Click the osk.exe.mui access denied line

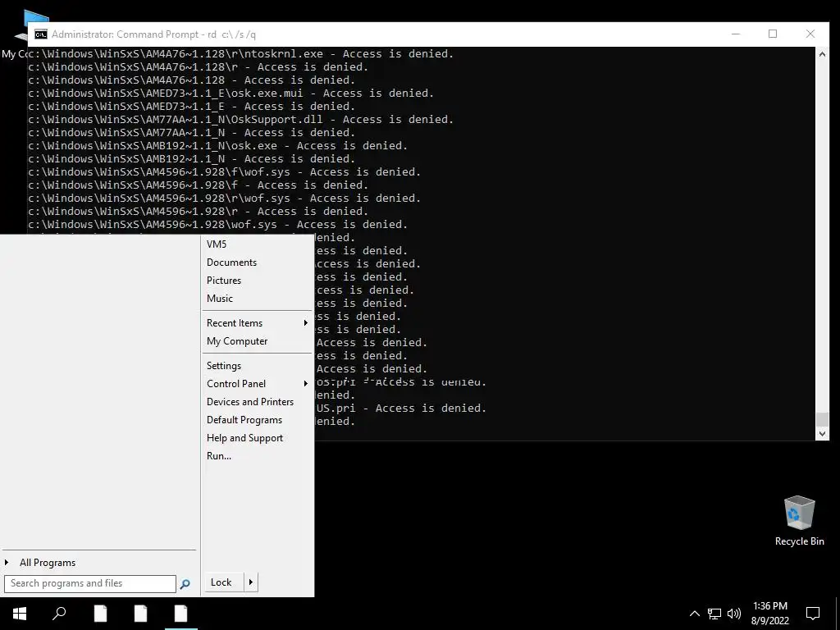[231, 94]
